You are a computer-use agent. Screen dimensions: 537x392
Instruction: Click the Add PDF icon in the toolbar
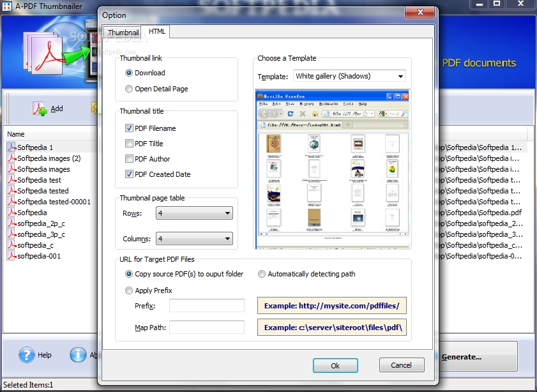tap(40, 109)
